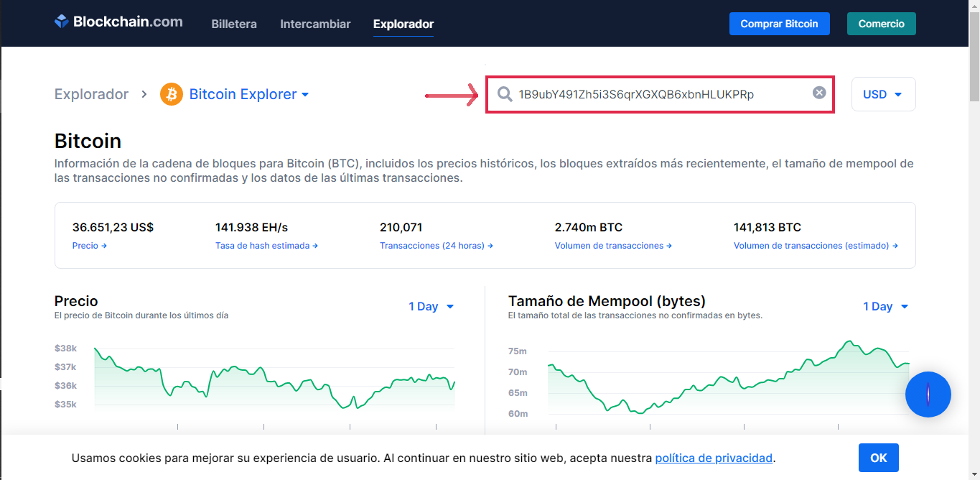
Task: Open Volumen de transacciones (estimado) link
Action: pos(816,246)
